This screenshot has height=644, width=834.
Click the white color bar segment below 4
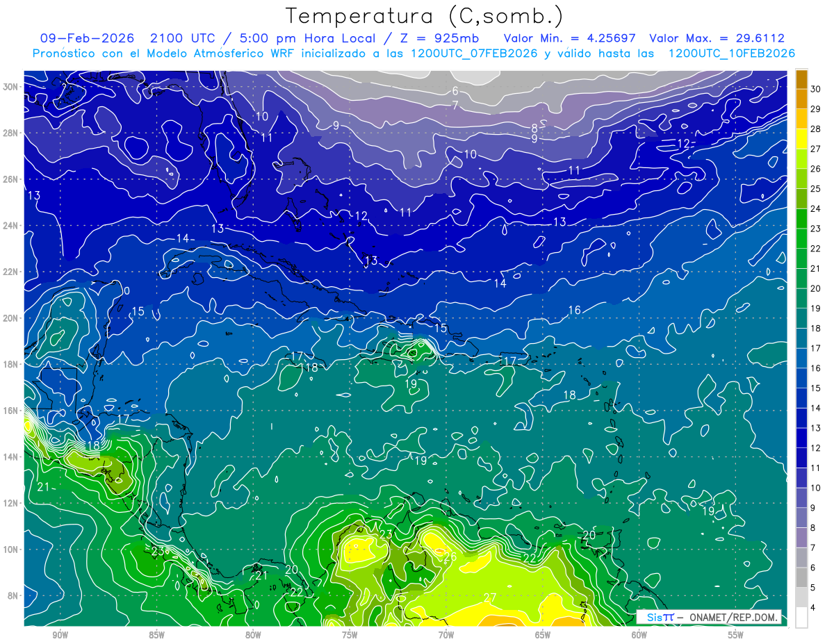click(x=801, y=618)
